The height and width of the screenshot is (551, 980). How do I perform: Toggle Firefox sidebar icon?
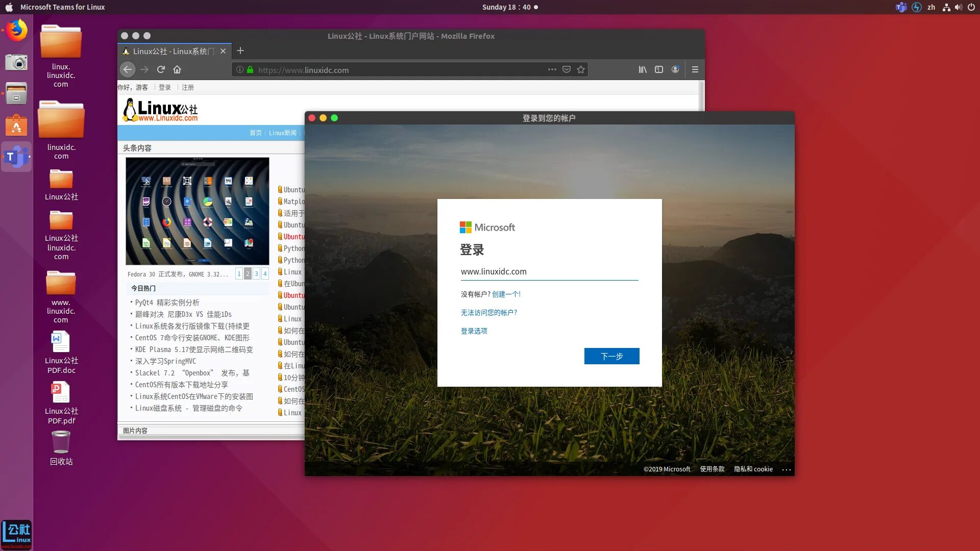coord(659,69)
